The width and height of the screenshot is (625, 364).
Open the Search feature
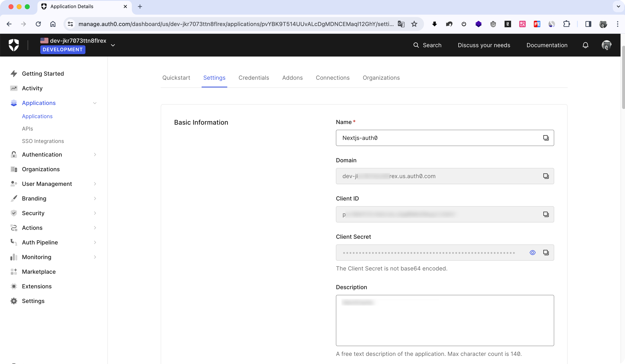tap(427, 45)
